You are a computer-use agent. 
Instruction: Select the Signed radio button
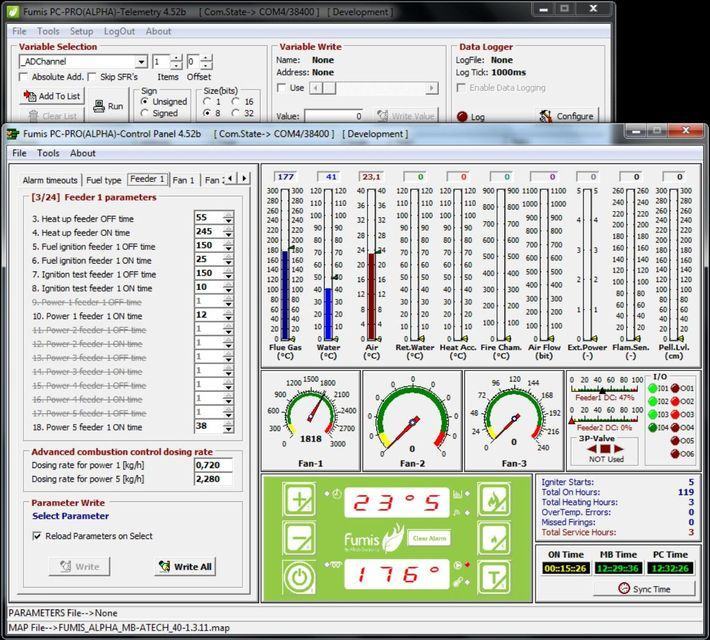(145, 113)
